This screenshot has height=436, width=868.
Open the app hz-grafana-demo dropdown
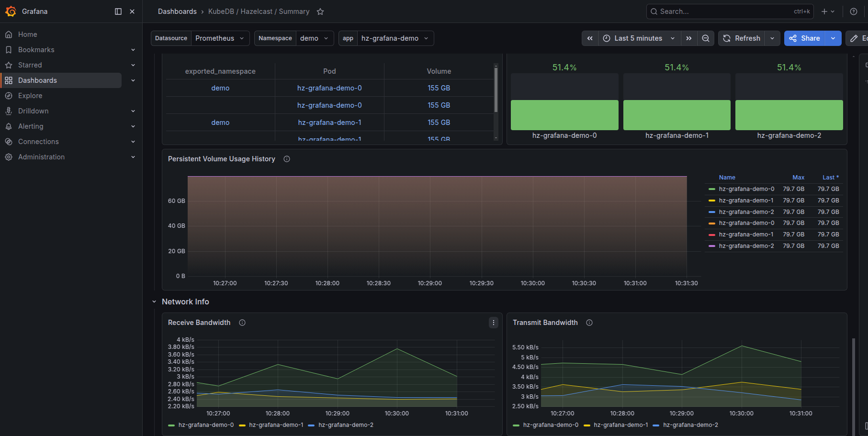point(395,38)
